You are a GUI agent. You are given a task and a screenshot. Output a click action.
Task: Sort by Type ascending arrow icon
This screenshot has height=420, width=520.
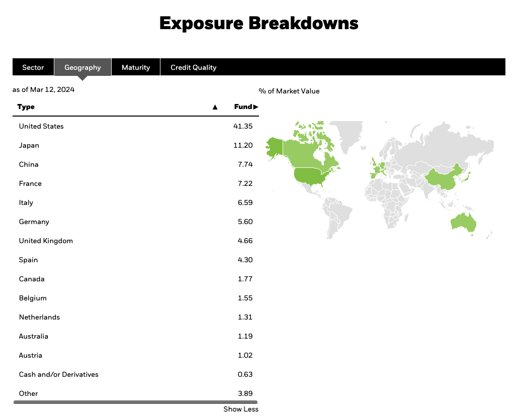[215, 107]
